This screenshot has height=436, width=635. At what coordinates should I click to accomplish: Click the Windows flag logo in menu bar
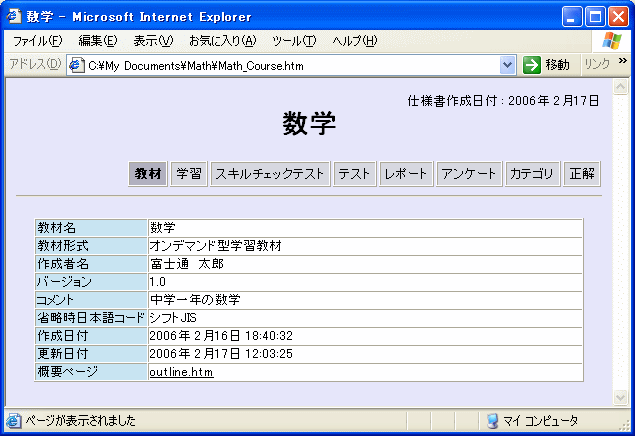point(612,41)
